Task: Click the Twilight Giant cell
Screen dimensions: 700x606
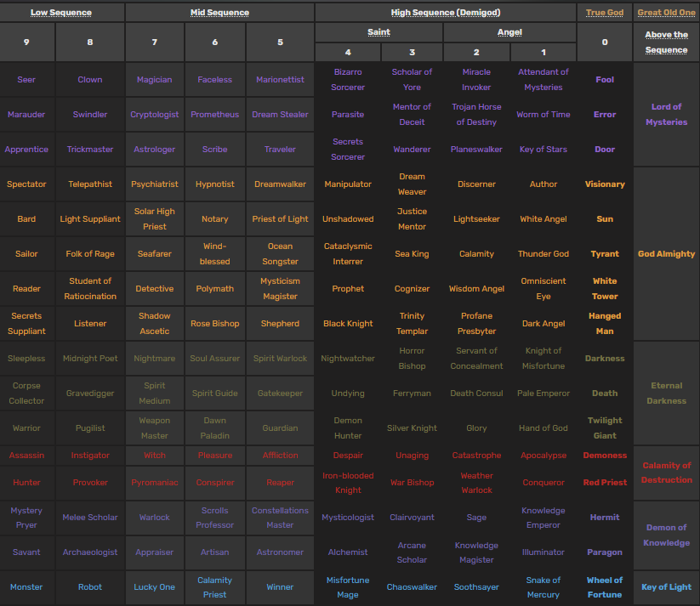Action: coord(605,428)
